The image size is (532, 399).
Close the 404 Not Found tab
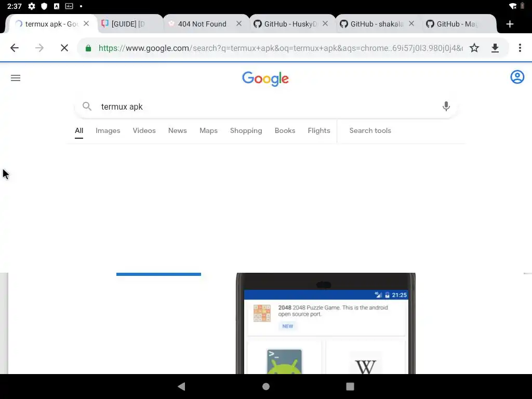[239, 23]
